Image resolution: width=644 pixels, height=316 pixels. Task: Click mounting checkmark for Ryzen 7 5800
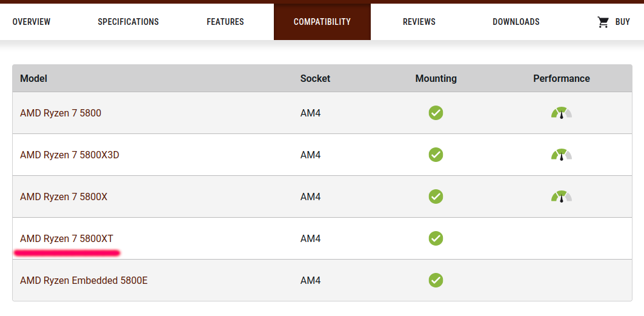tap(436, 113)
